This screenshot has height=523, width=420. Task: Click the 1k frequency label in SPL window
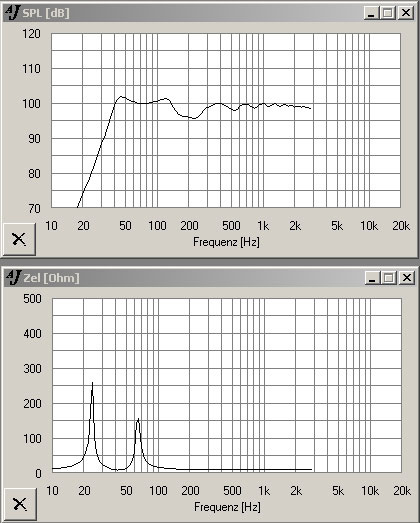coord(263,226)
